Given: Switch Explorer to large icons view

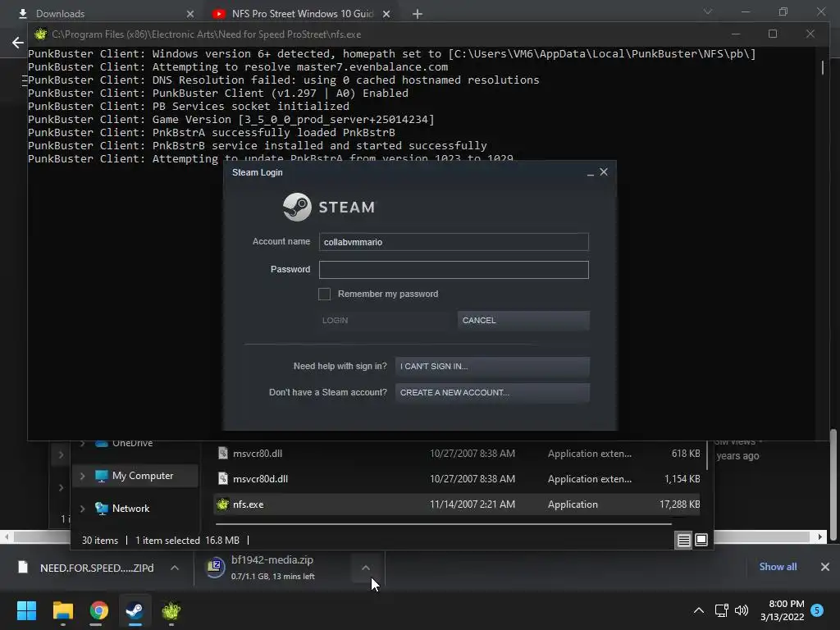Looking at the screenshot, I should 701,540.
